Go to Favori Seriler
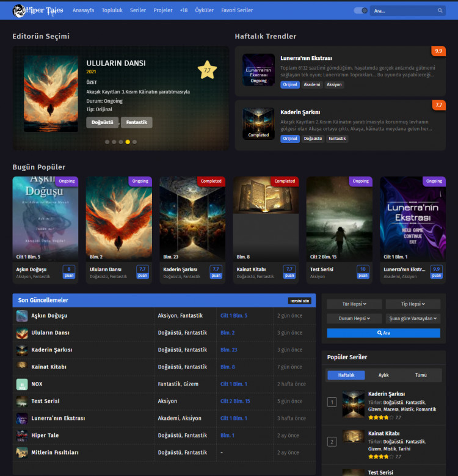 pos(237,10)
